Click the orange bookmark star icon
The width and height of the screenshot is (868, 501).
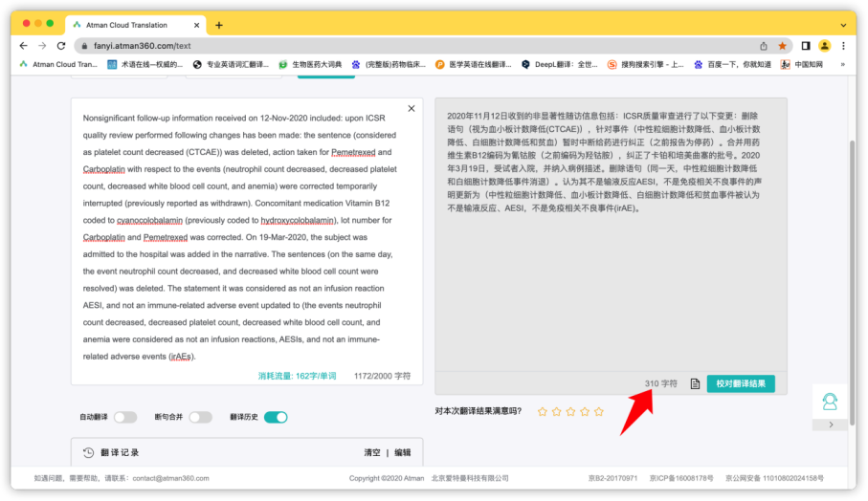tap(782, 46)
